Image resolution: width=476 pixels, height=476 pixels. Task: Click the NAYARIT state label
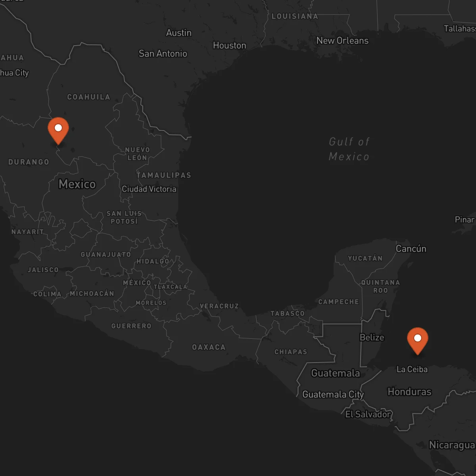(27, 232)
